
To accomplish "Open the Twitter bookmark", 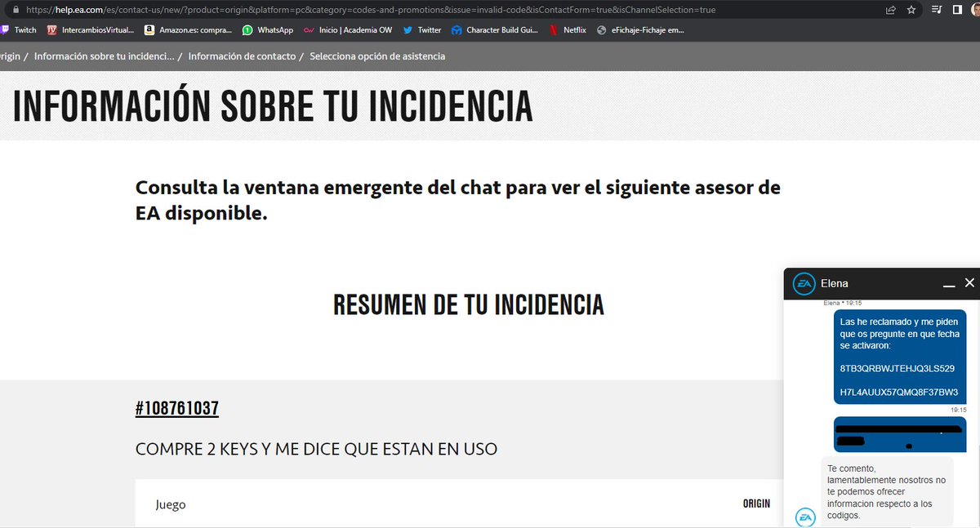I will tap(422, 30).
